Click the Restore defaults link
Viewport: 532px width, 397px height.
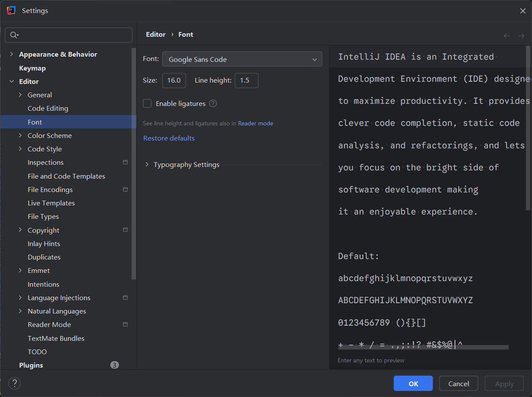(169, 138)
